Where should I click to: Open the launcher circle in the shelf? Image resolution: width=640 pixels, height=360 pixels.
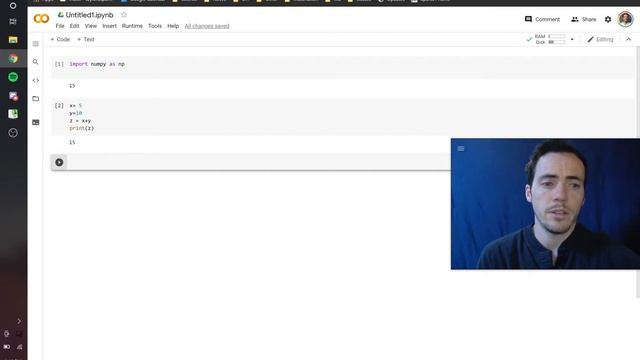click(x=13, y=6)
